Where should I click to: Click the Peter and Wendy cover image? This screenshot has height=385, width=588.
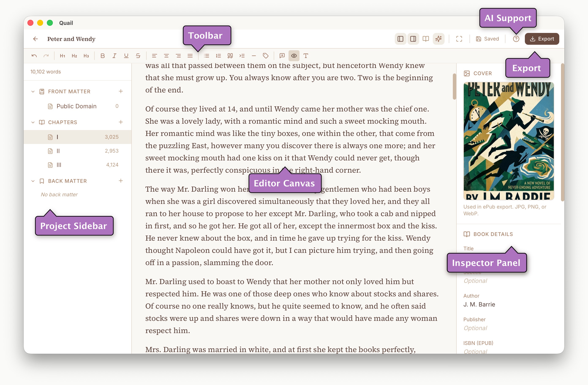(x=508, y=141)
